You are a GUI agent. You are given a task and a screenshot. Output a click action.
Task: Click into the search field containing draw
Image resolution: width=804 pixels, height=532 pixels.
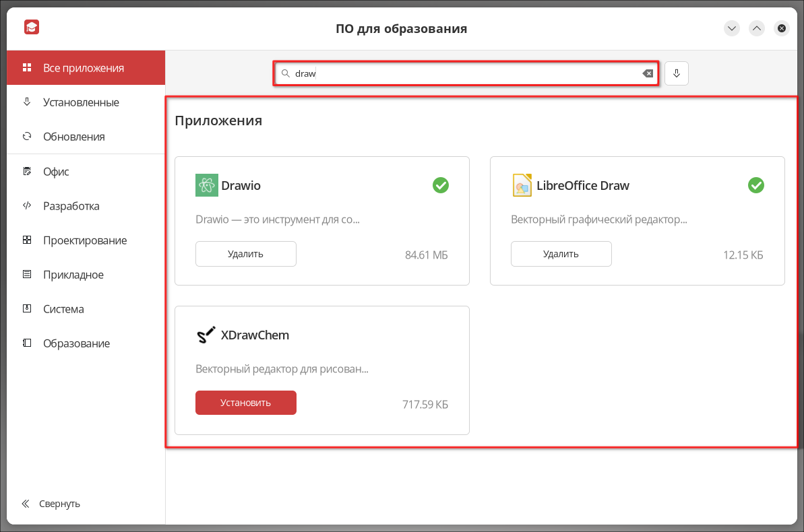466,73
